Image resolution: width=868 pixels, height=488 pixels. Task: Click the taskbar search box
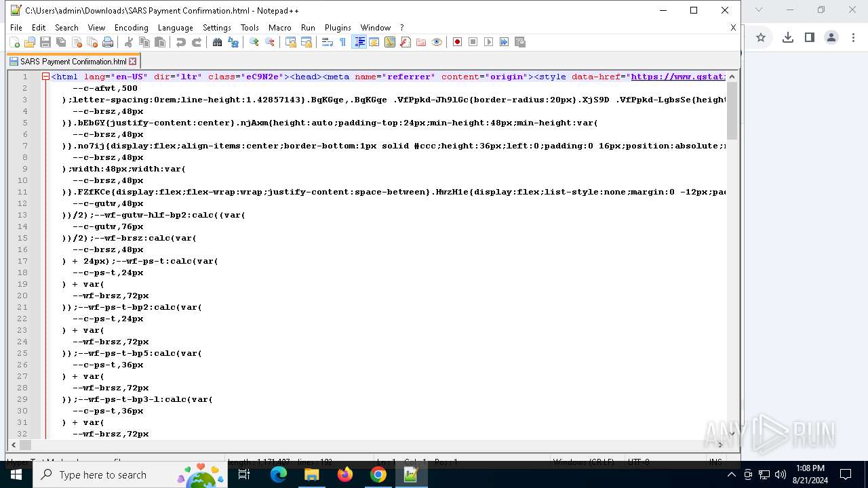click(130, 474)
